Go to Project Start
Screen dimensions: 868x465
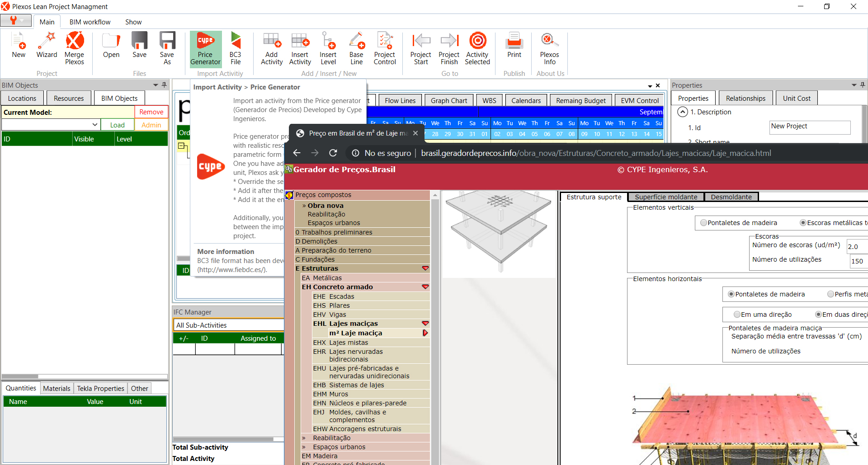421,48
